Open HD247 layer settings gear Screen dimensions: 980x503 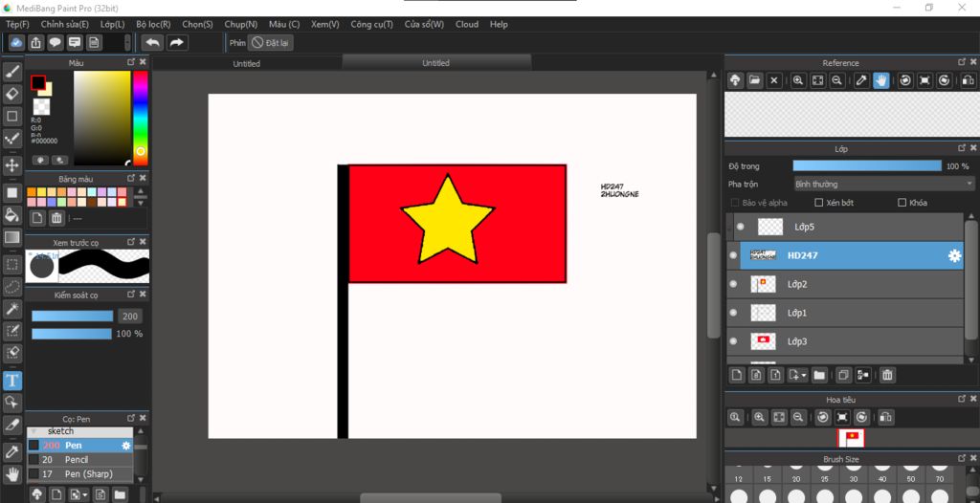[x=954, y=255]
